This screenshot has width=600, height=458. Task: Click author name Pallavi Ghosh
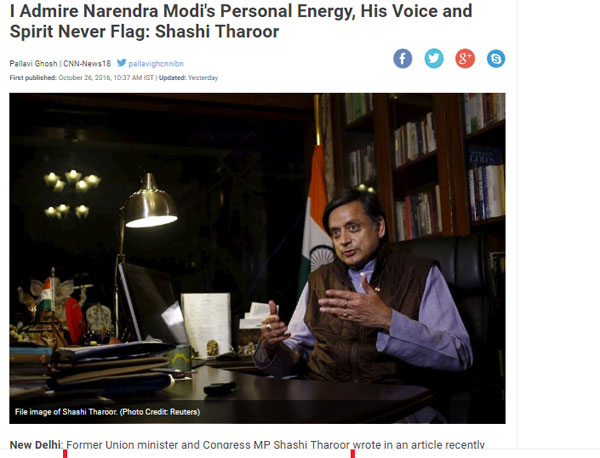point(33,64)
